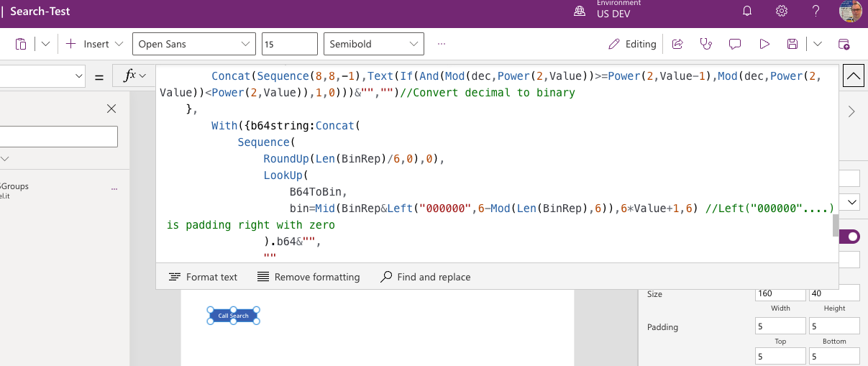This screenshot has height=366, width=868.
Task: Click the Preview app play button
Action: [x=764, y=44]
